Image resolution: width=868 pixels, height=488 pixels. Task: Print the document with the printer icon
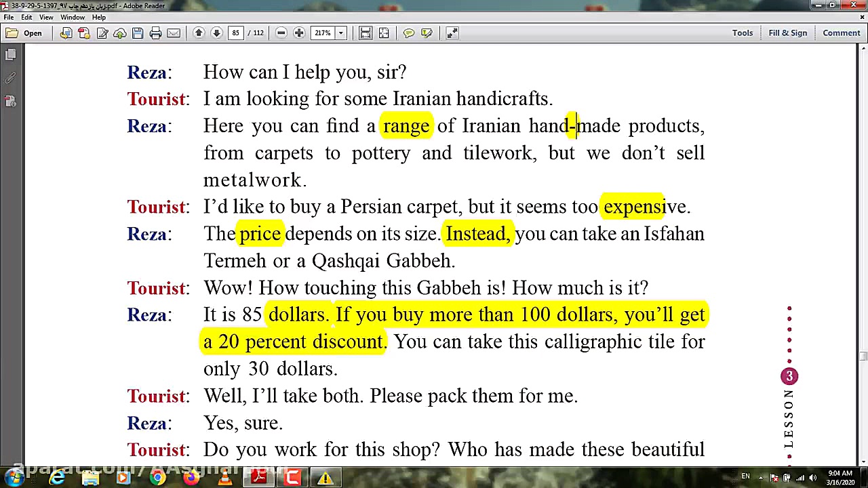155,33
